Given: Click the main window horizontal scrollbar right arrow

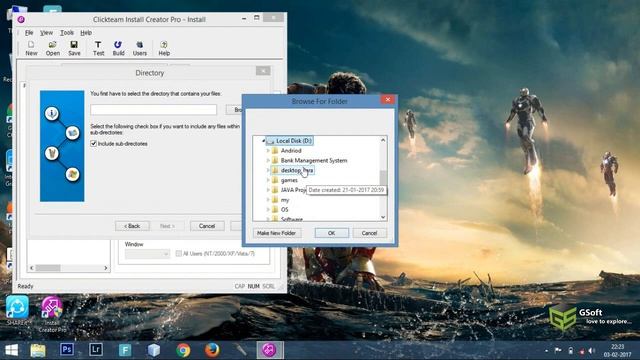Looking at the screenshot, I should click(106, 268).
